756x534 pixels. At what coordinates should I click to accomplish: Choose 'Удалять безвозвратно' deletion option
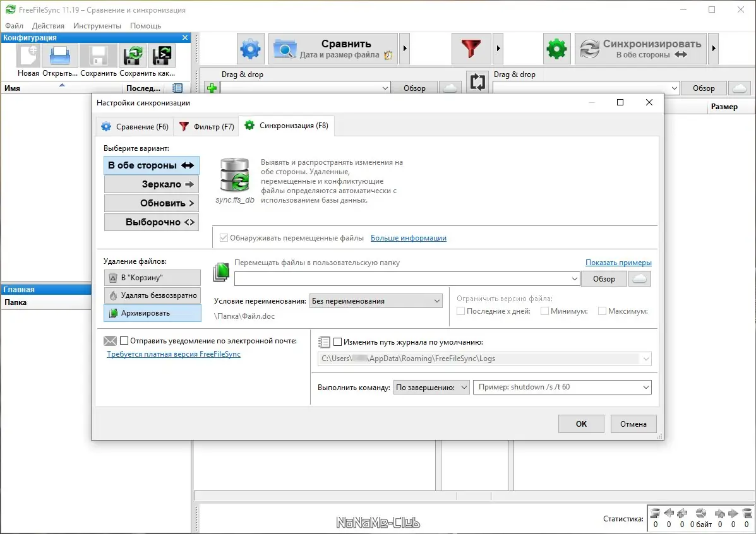click(x=152, y=295)
